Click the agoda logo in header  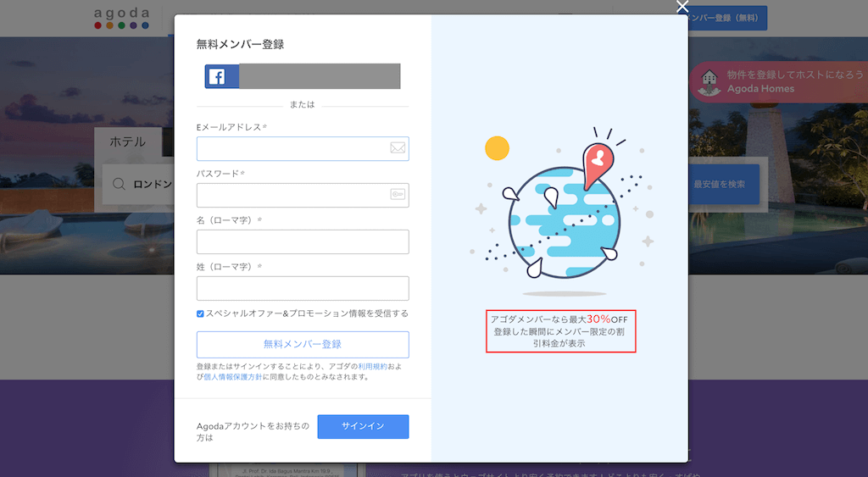coord(121,18)
